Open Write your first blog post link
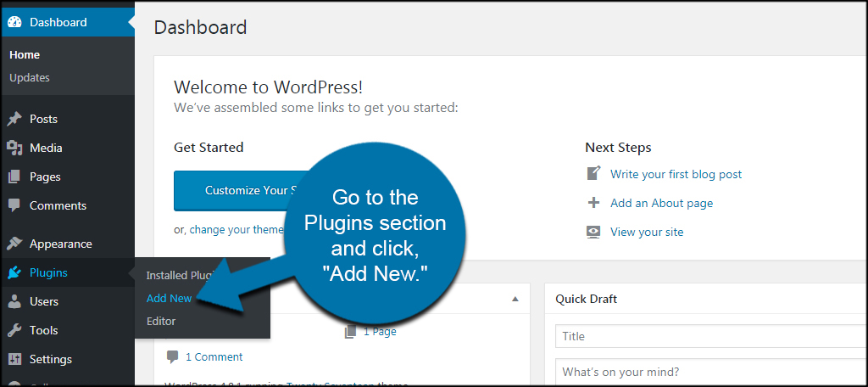This screenshot has width=868, height=387. [x=676, y=174]
